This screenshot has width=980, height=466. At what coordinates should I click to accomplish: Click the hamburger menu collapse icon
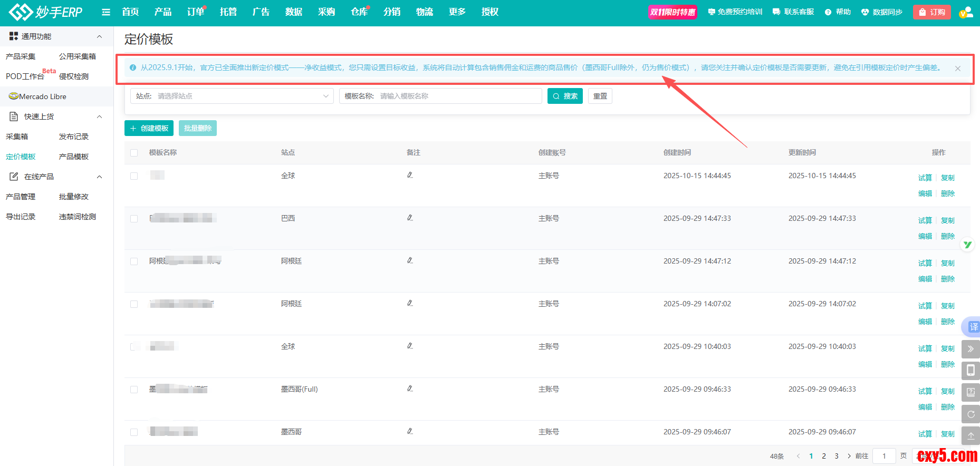click(x=106, y=12)
